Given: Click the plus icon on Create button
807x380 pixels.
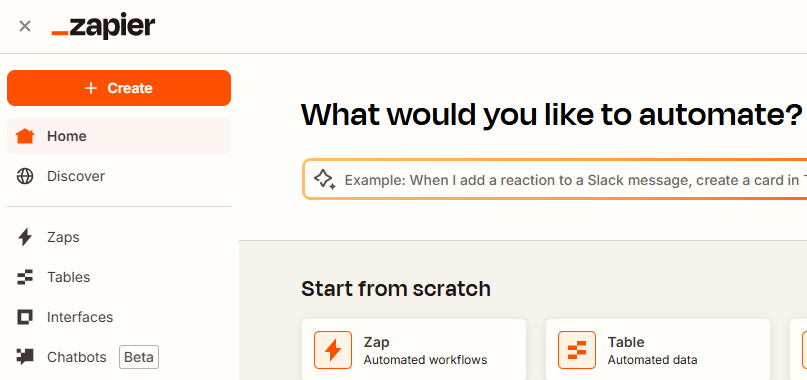Looking at the screenshot, I should [91, 88].
